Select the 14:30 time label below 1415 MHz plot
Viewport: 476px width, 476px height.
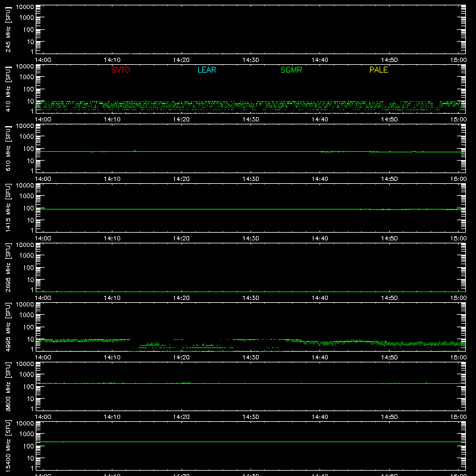pyautogui.click(x=250, y=239)
